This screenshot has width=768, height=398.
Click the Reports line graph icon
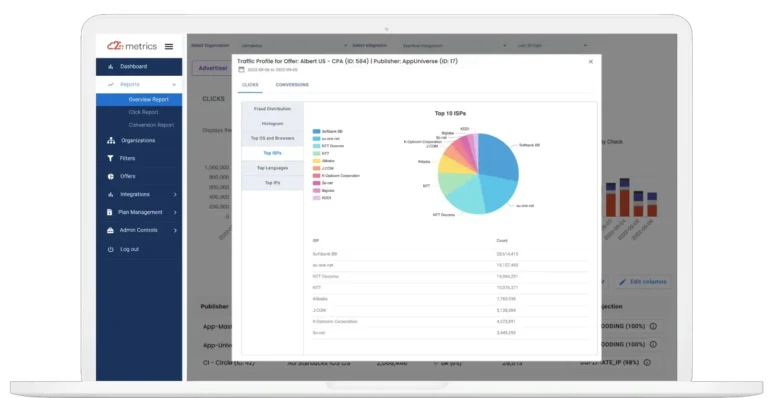[110, 85]
